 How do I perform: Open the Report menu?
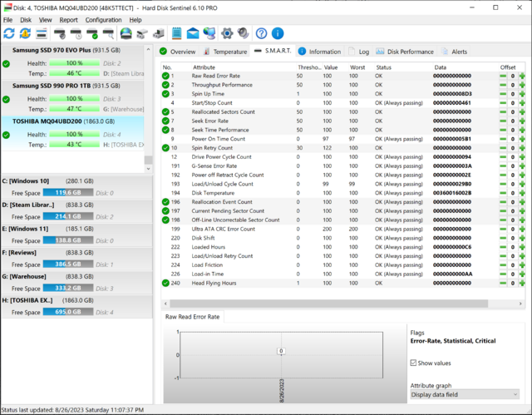tap(69, 19)
